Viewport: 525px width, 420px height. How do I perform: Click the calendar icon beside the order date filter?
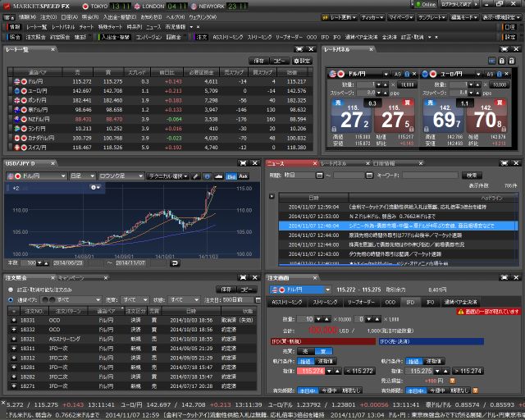point(258,299)
